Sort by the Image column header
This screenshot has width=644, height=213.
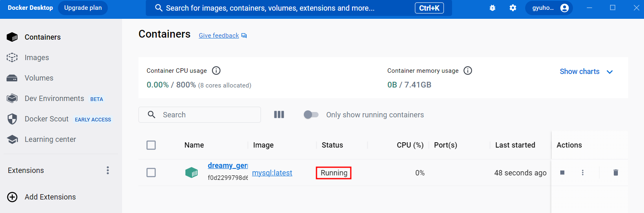[263, 145]
